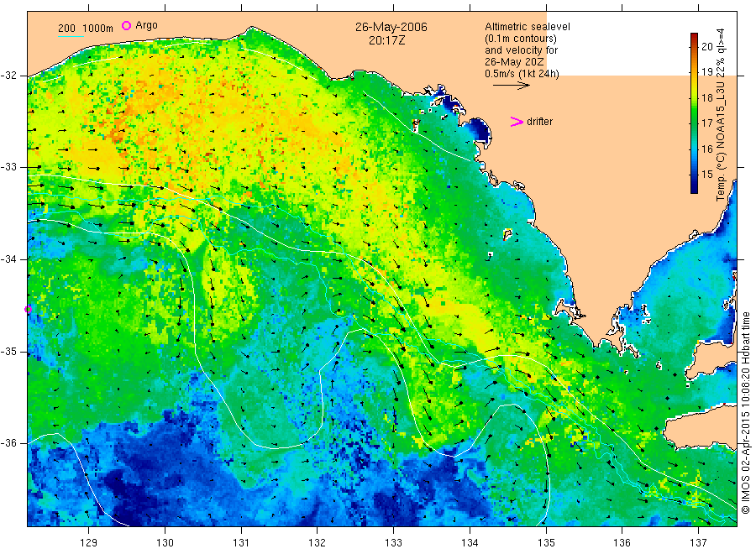Click the '26-May 20Z' caption line
Viewport: 756px width, 554px height.
[x=514, y=61]
